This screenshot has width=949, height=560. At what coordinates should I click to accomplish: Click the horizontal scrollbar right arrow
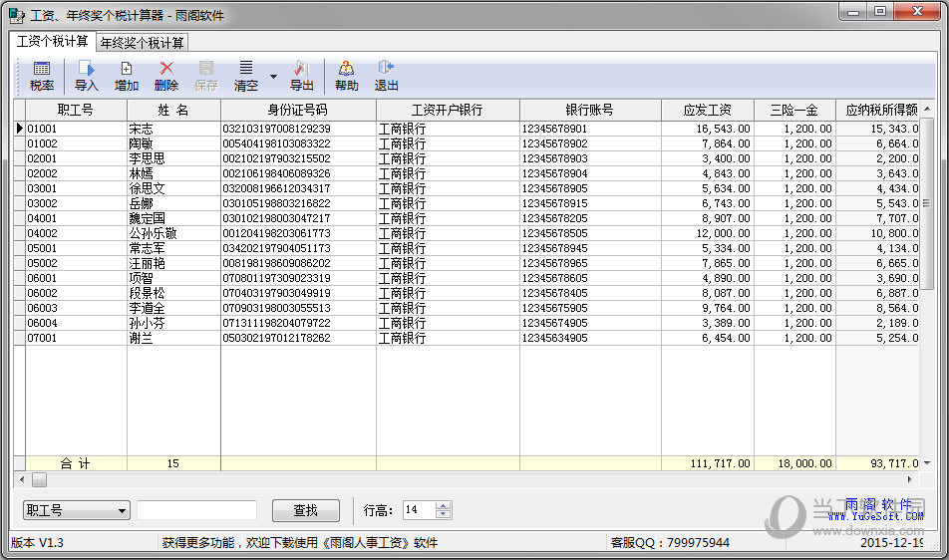910,480
